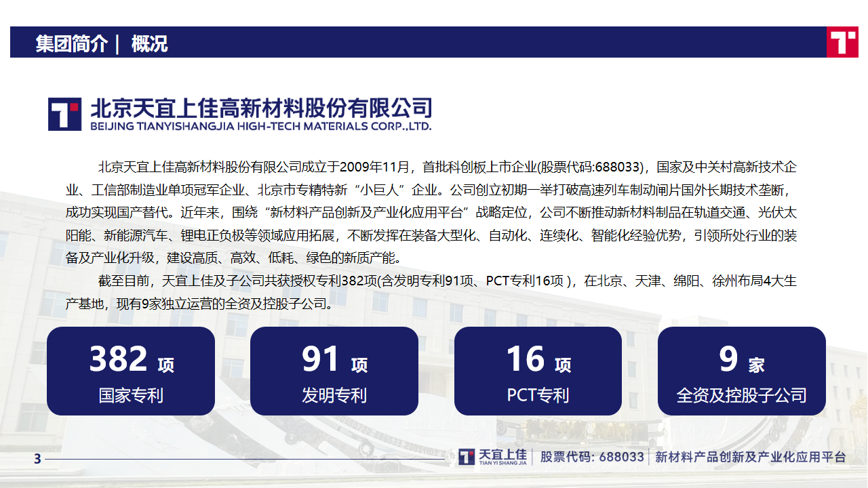Click the PCT专利 label
Viewport: 868px width, 488px height.
tap(538, 395)
